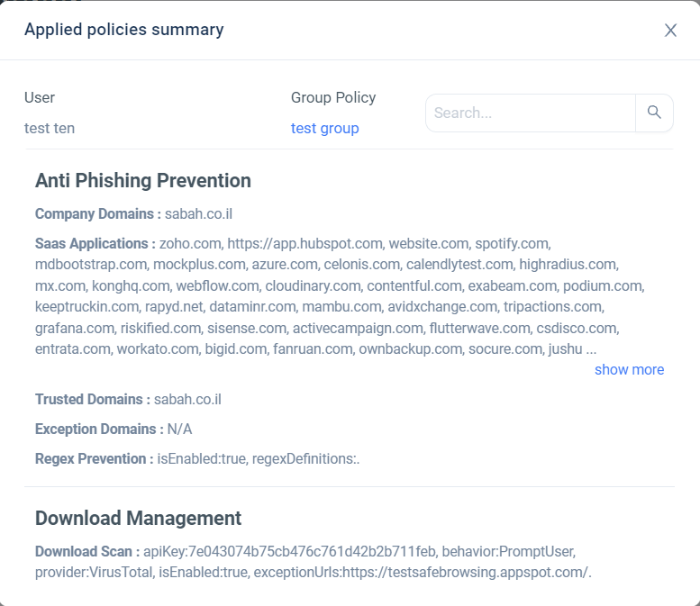
Task: Close the Applied policies summary dialog
Action: [x=670, y=31]
